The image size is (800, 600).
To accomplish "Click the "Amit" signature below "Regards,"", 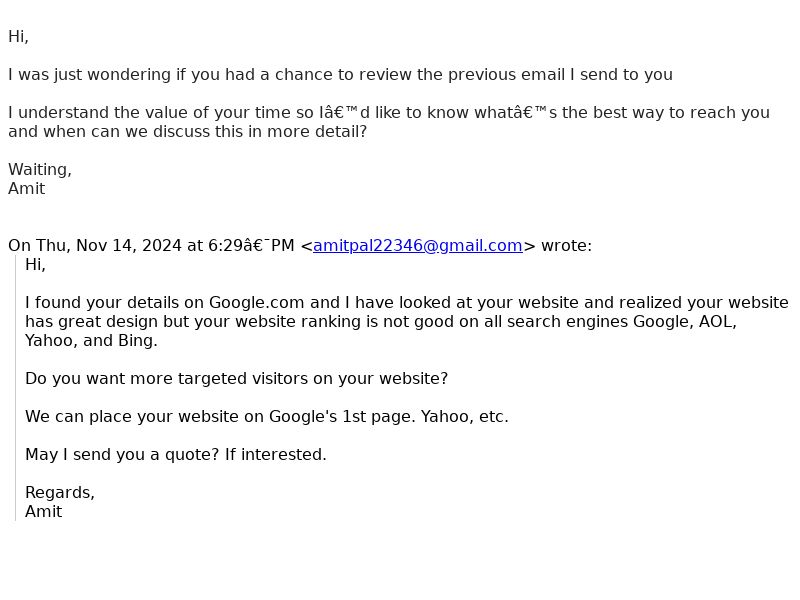I will click(43, 511).
